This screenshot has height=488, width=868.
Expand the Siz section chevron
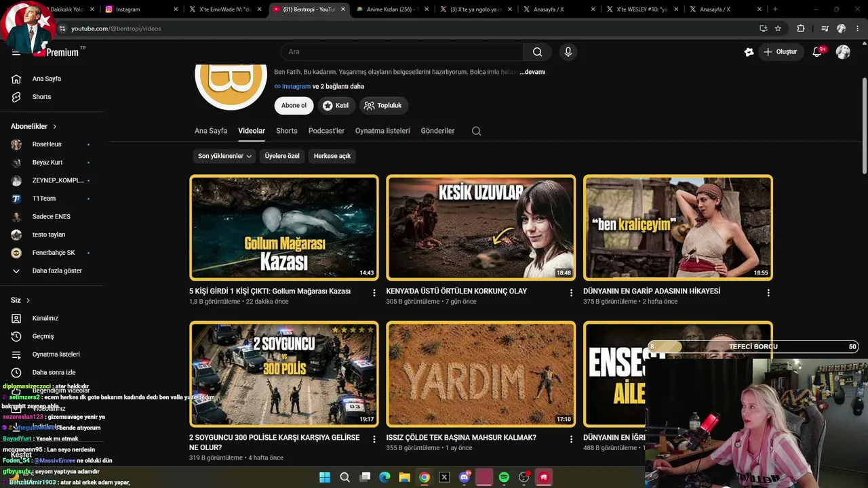(28, 300)
